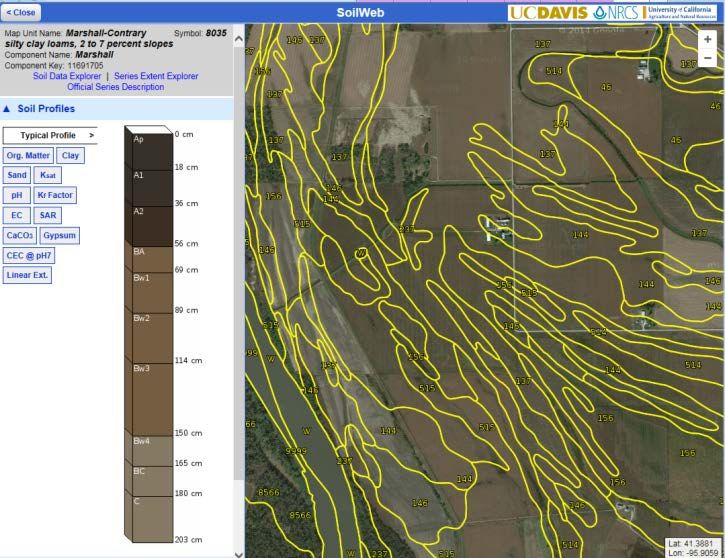Zoom out on the map
Viewport: 725px width, 558px height.
point(707,58)
